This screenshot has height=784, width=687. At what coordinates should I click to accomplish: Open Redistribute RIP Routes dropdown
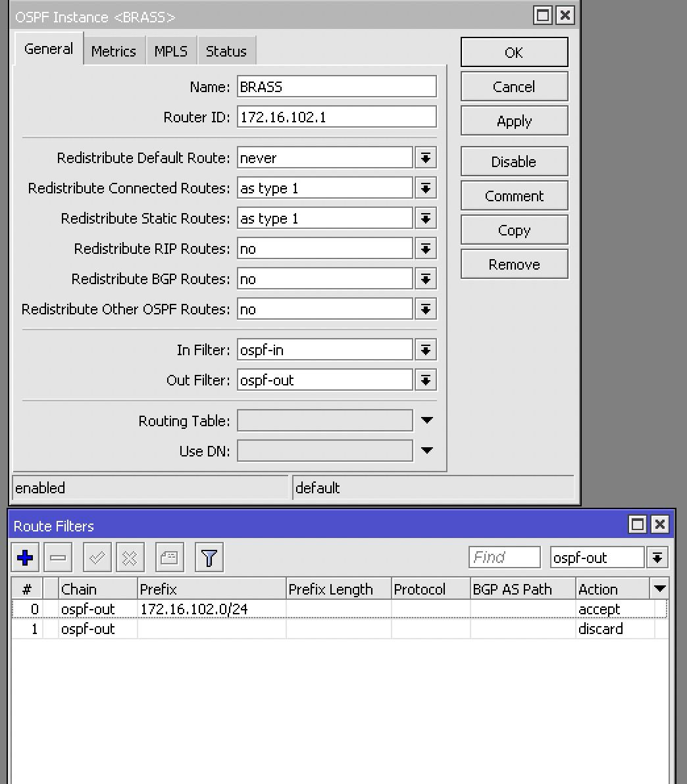pos(426,249)
